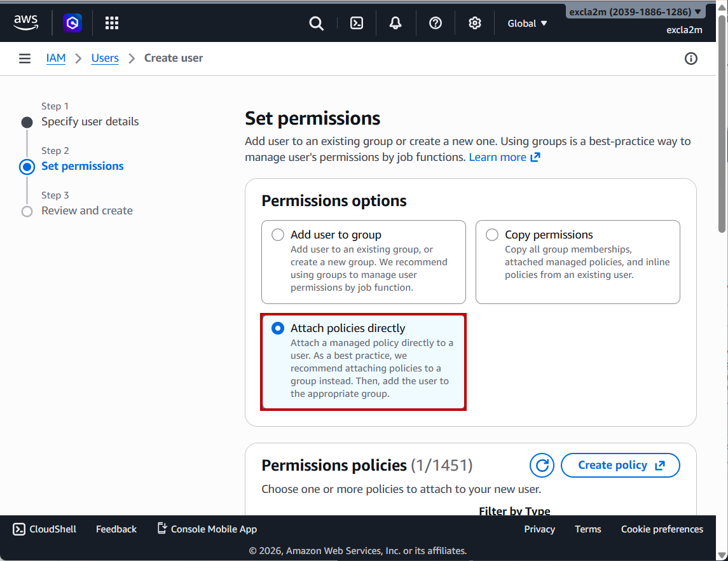Launch CloudShell from the top bar icon
Image resolution: width=728 pixels, height=561 pixels.
[357, 24]
